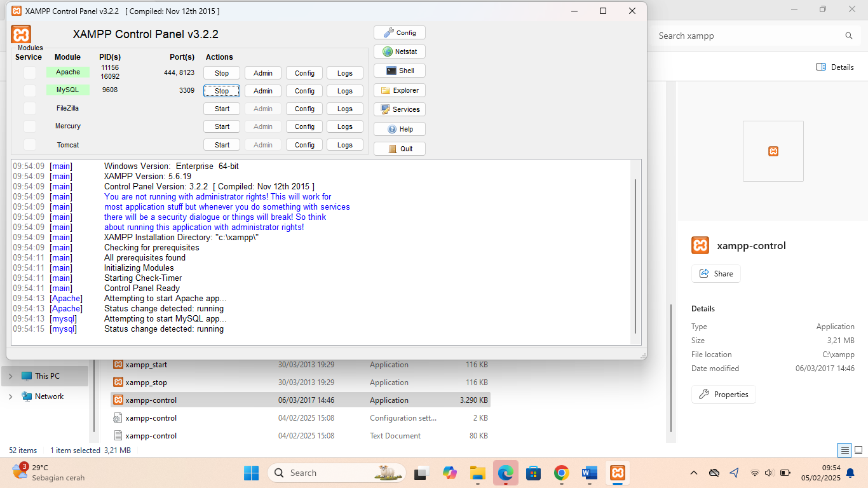Image resolution: width=868 pixels, height=488 pixels.
Task: Open Copilot from the taskbar
Action: (450, 473)
